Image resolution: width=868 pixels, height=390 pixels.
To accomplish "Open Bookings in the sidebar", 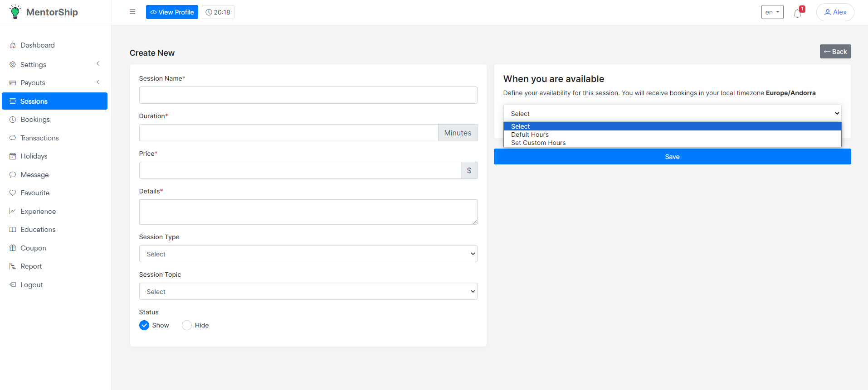I will click(x=35, y=120).
